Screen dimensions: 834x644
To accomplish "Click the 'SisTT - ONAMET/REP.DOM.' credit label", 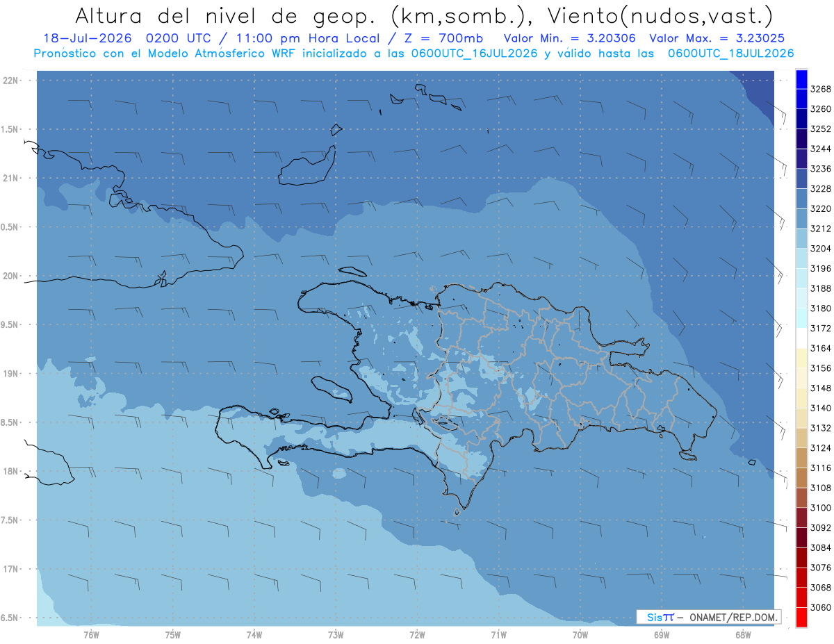I will coord(710,617).
